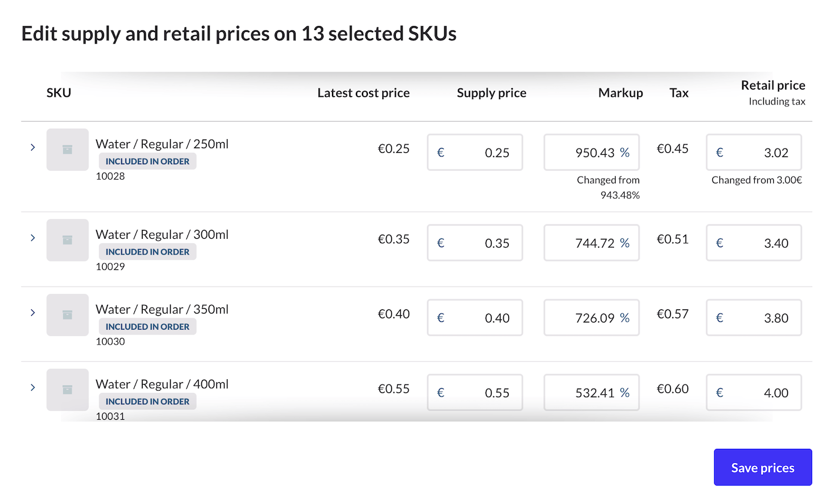Edit the 950.43% markup field
The height and width of the screenshot is (504, 836).
click(x=591, y=153)
